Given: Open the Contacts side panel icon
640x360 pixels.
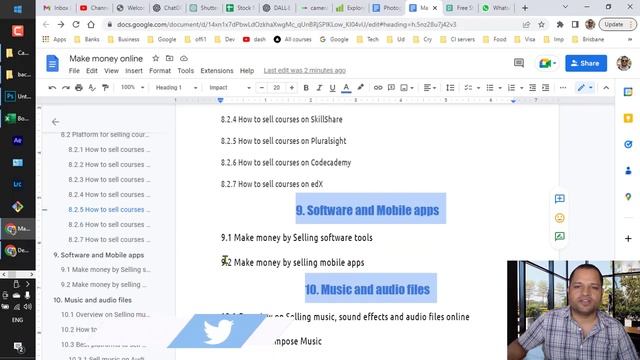Looking at the screenshot, I should pyautogui.click(x=628, y=171).
